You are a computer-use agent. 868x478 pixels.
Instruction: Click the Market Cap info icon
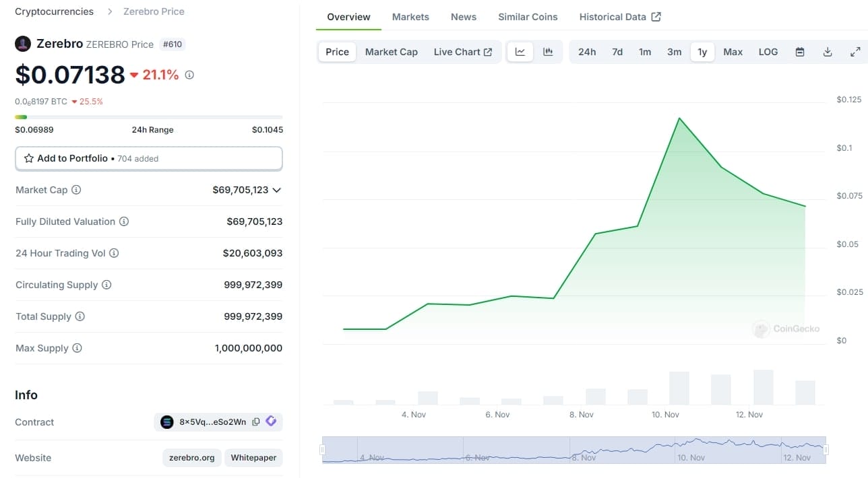76,190
